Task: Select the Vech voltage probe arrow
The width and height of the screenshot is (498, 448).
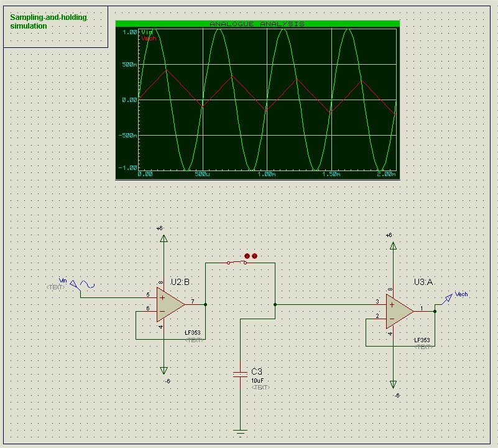Action: tap(447, 299)
